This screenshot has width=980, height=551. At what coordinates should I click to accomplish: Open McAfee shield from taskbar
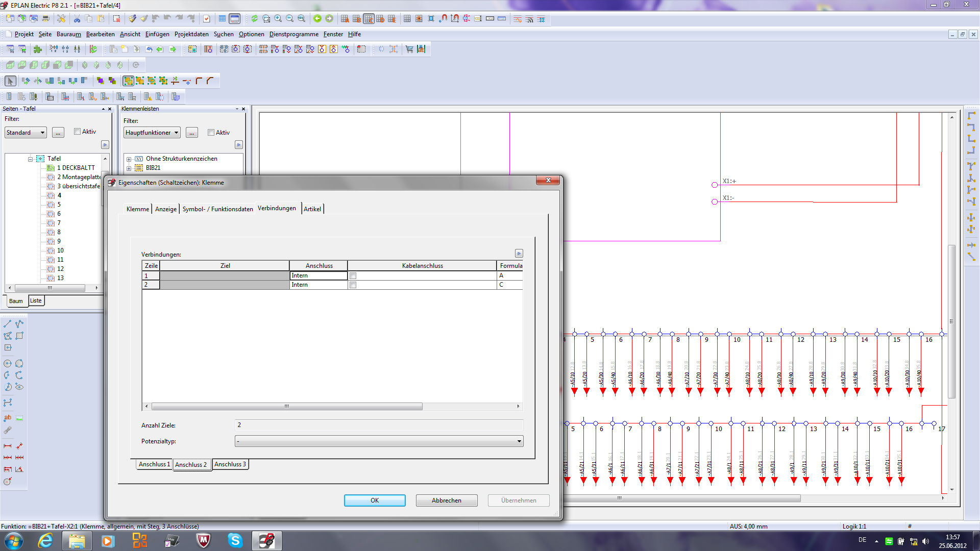[203, 541]
